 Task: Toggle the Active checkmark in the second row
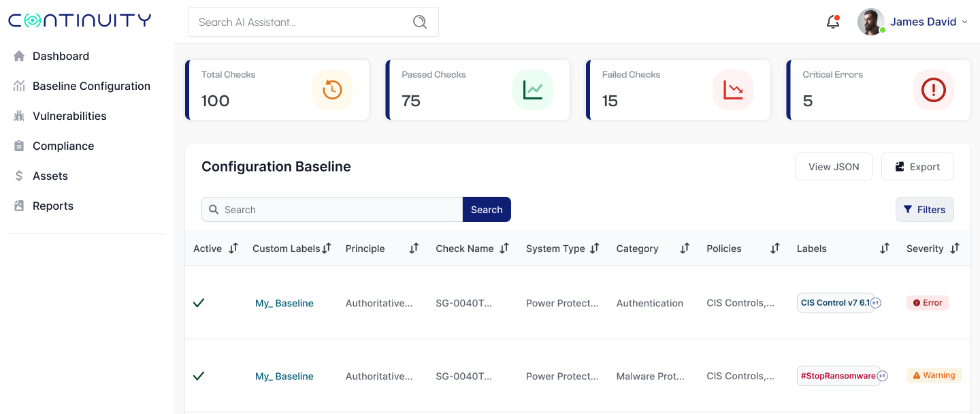[x=199, y=376]
